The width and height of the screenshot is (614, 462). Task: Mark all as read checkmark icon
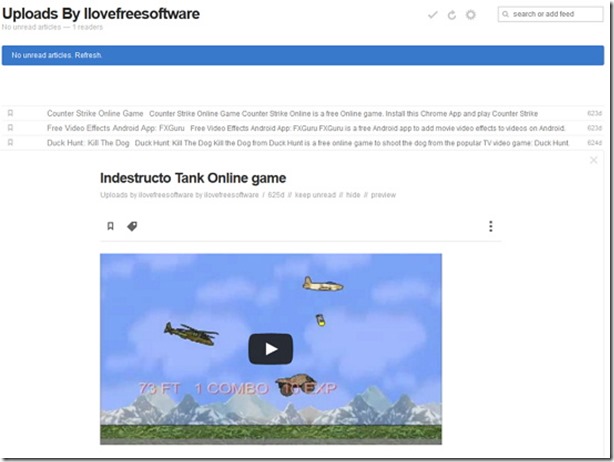[433, 15]
